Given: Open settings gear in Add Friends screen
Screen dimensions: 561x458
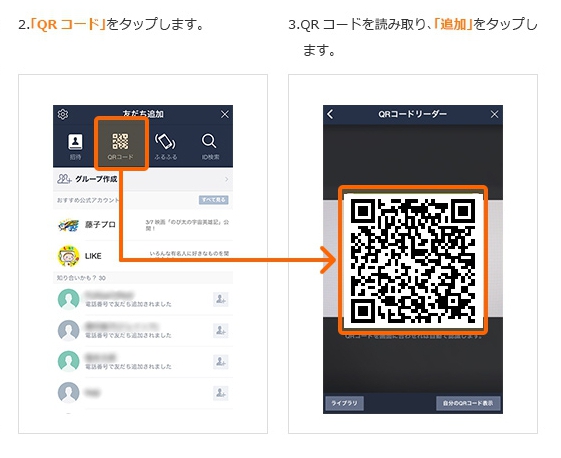Looking at the screenshot, I should click(63, 114).
